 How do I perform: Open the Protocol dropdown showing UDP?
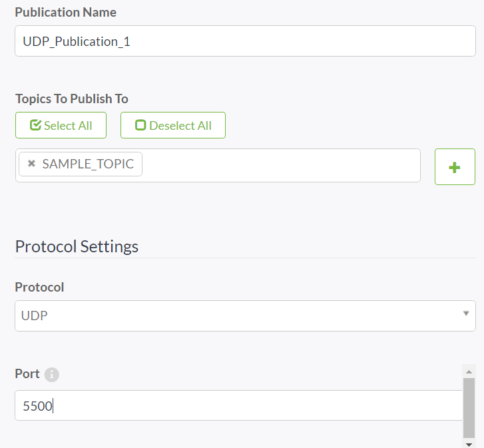pyautogui.click(x=244, y=316)
